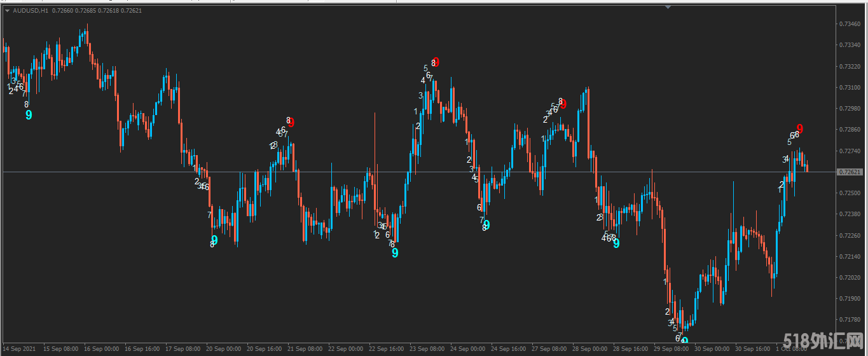Click the 0.72980 price axis value
The image size is (868, 356).
tap(848, 109)
